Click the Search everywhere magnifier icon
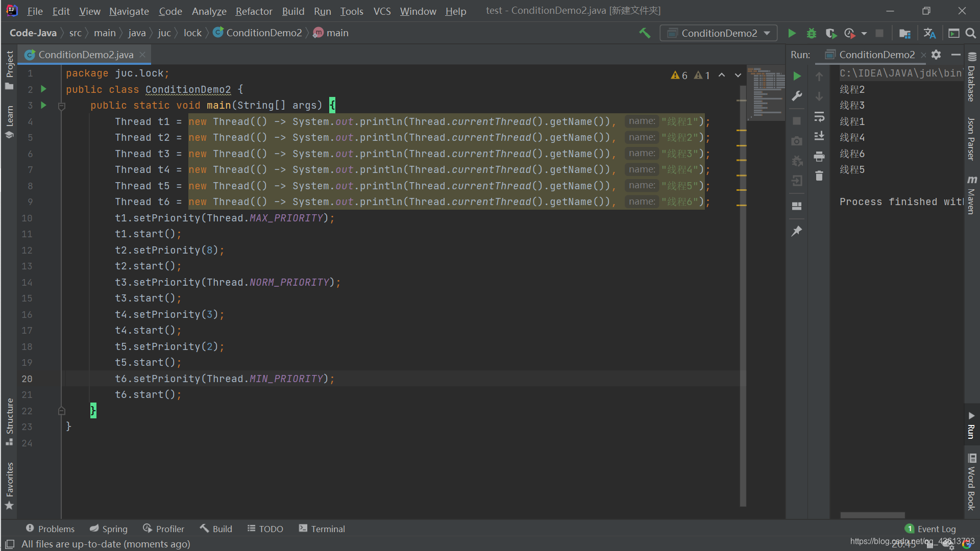 971,33
